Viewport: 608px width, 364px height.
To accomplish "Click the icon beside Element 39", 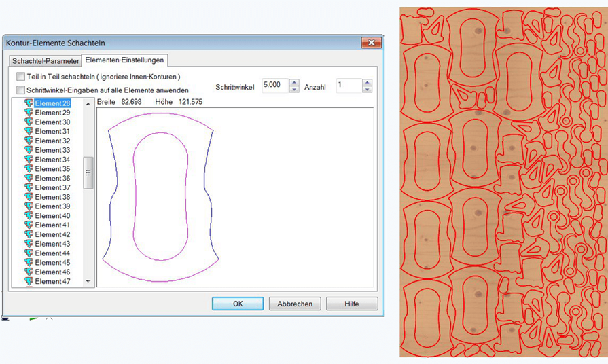I will click(x=29, y=206).
